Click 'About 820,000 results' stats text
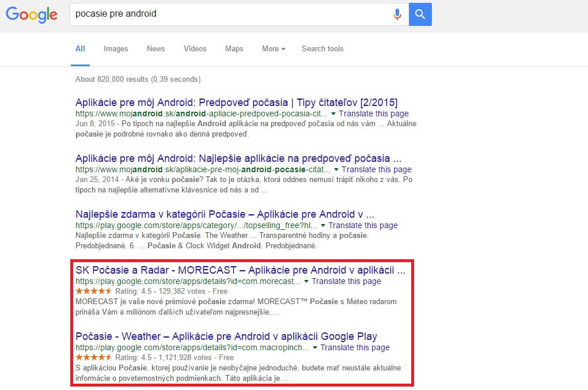This screenshot has width=588, height=390. (x=138, y=79)
